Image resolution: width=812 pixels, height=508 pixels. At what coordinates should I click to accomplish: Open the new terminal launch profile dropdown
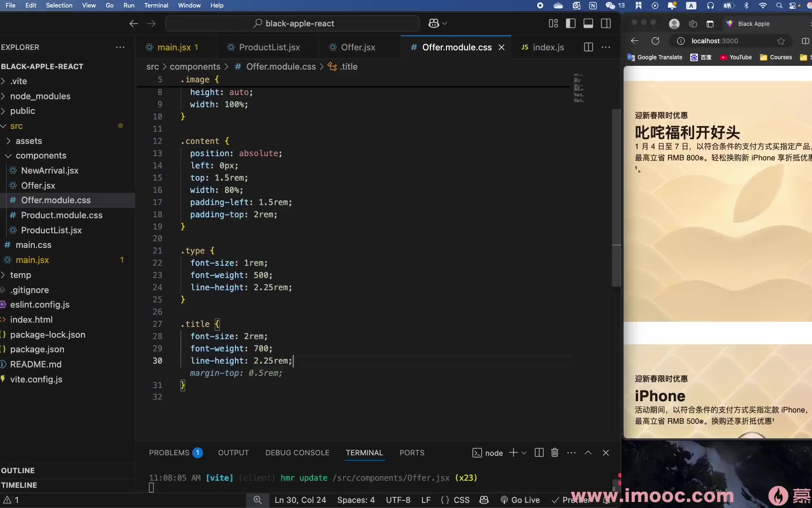point(524,452)
